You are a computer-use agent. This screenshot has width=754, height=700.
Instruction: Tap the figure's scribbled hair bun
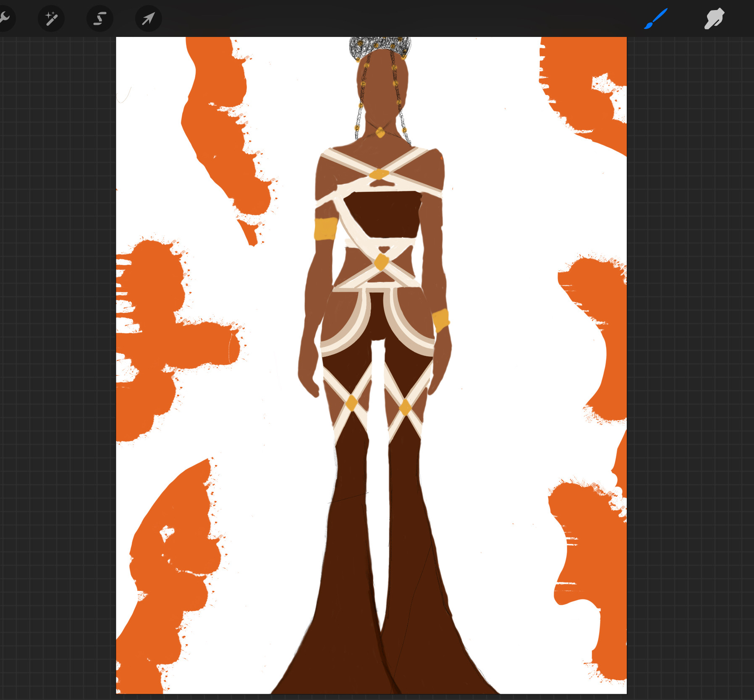click(380, 44)
